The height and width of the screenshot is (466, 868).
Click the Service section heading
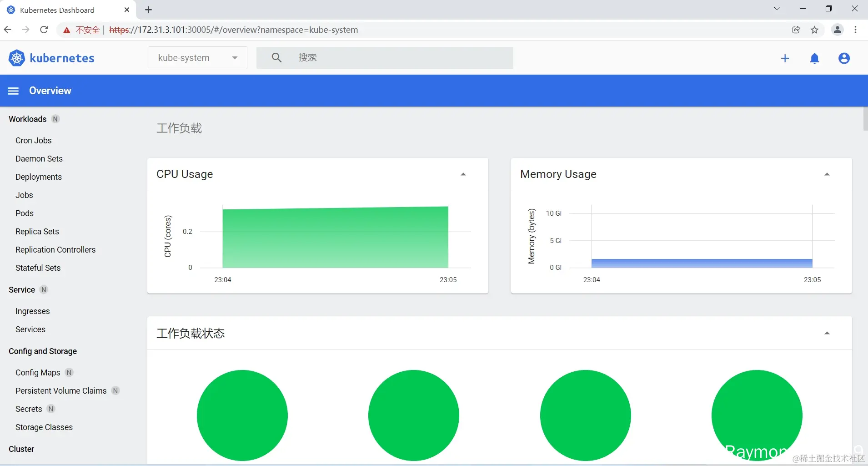(22, 289)
